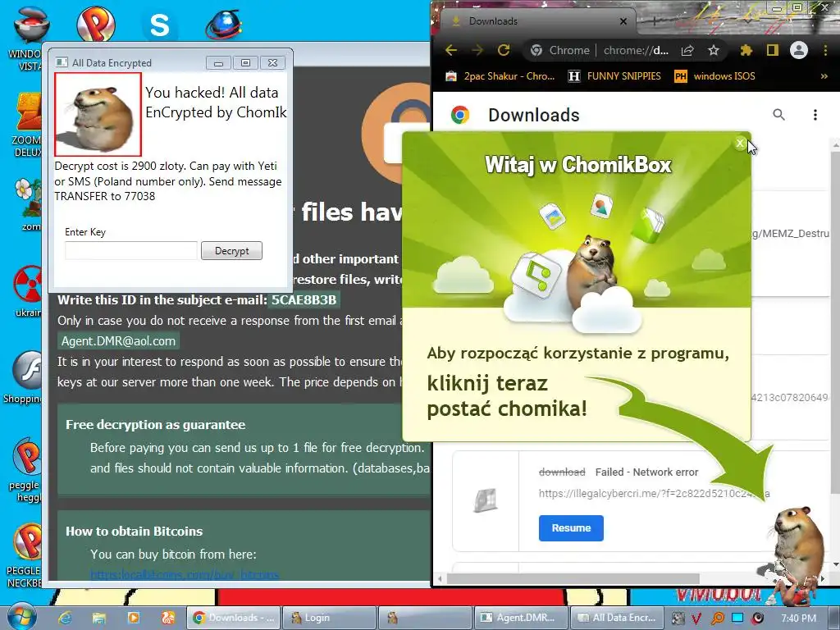Open the Chrome extensions puzzle icon

(746, 50)
